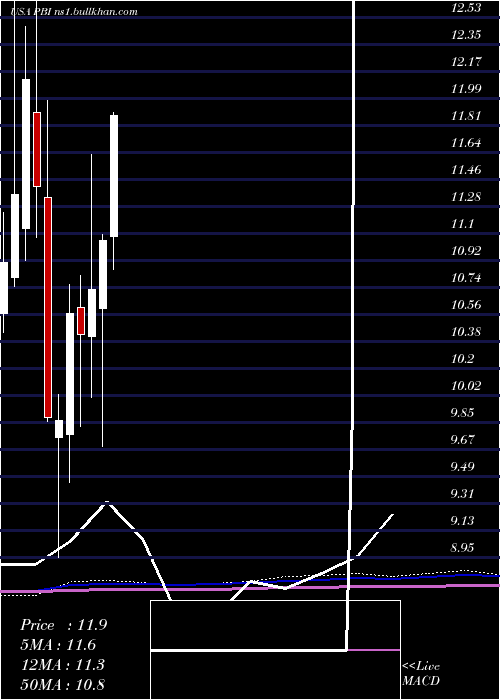The width and height of the screenshot is (500, 700).
Task: Click the 9.13 price axis label
Action: [462, 521]
